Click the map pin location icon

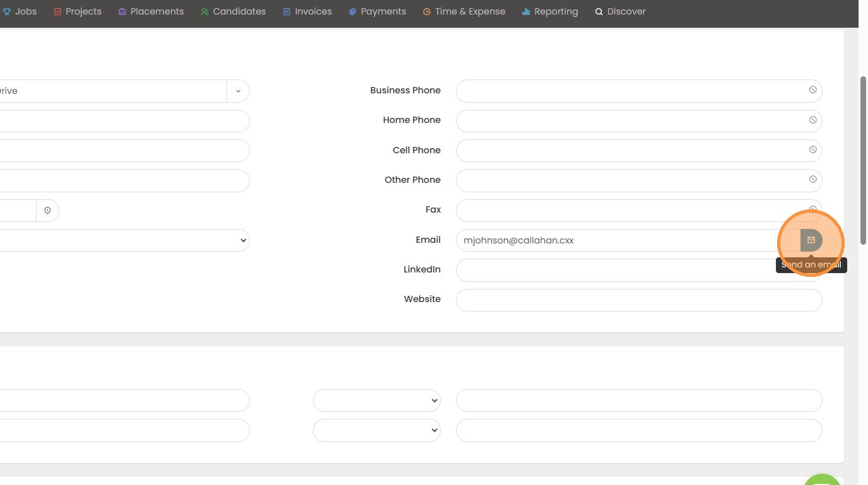point(47,211)
